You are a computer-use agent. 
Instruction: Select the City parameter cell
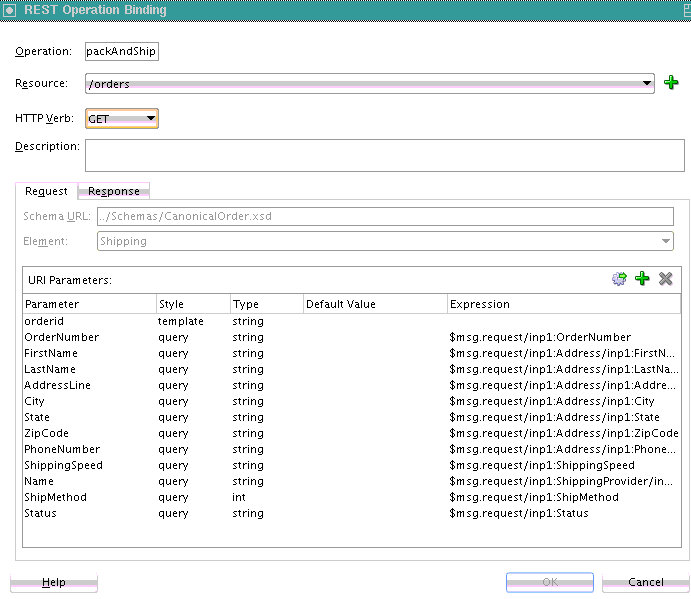90,402
